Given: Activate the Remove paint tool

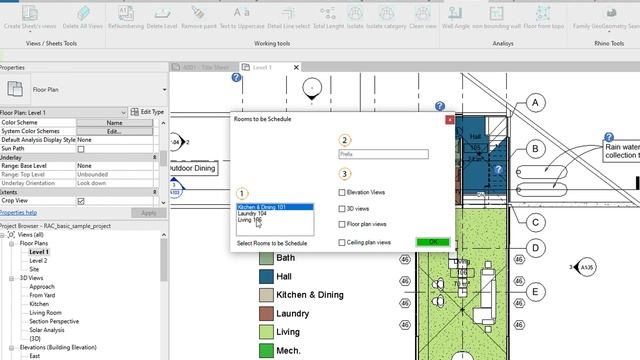Looking at the screenshot, I should pyautogui.click(x=199, y=18).
